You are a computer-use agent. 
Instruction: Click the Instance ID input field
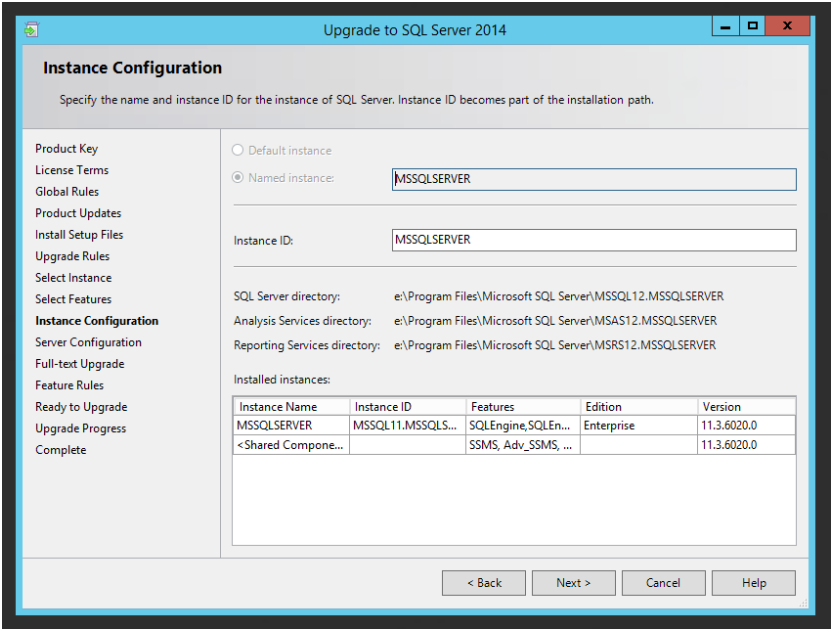(x=594, y=240)
